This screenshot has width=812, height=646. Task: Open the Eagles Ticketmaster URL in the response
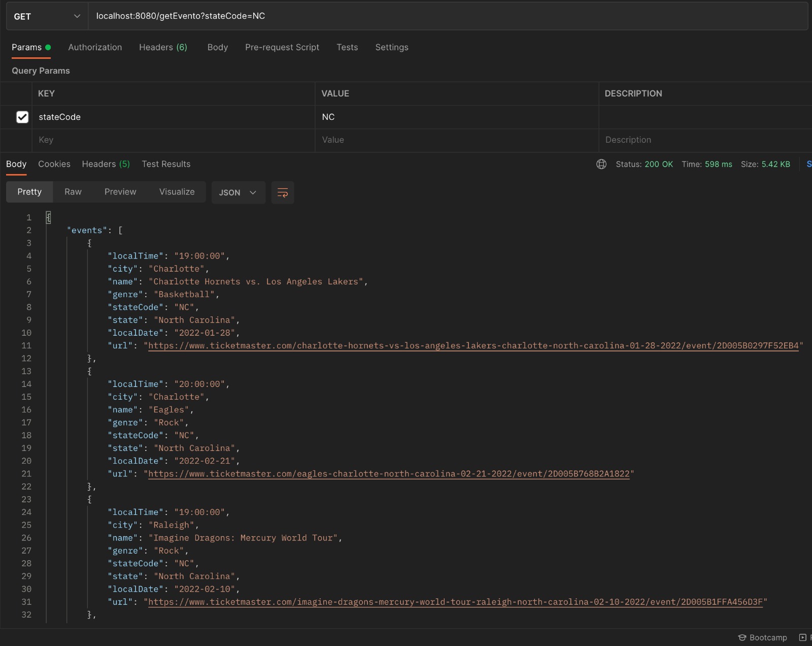click(x=389, y=473)
